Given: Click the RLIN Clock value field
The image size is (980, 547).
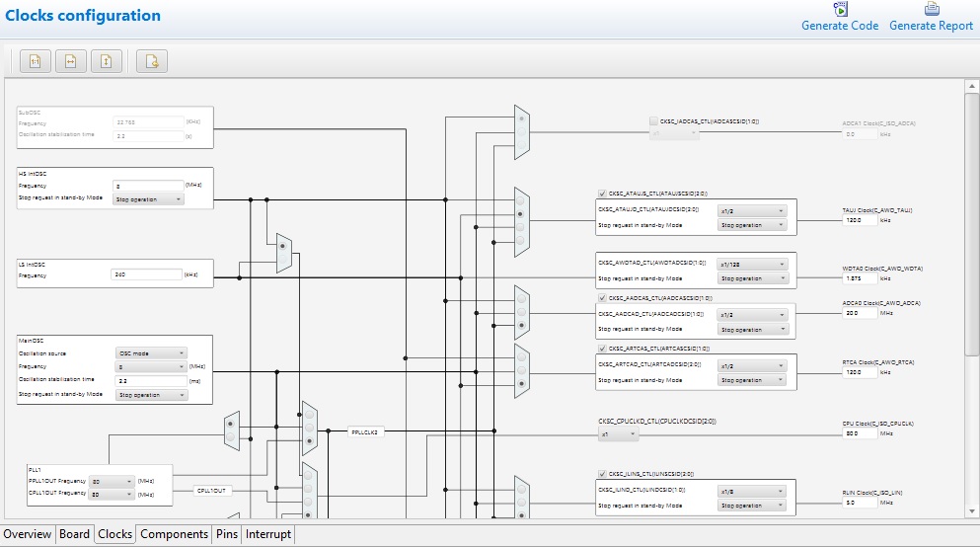Looking at the screenshot, I should coord(860,503).
